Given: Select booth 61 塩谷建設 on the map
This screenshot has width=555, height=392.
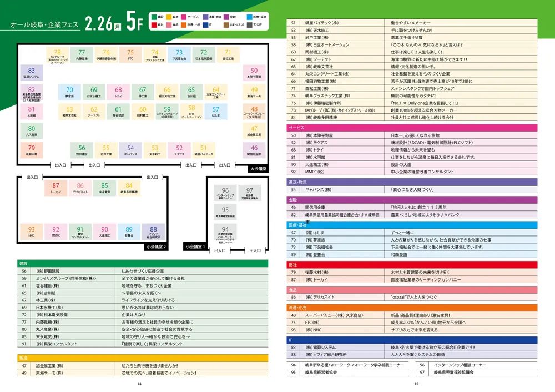Looking at the screenshot, I should point(118,112).
